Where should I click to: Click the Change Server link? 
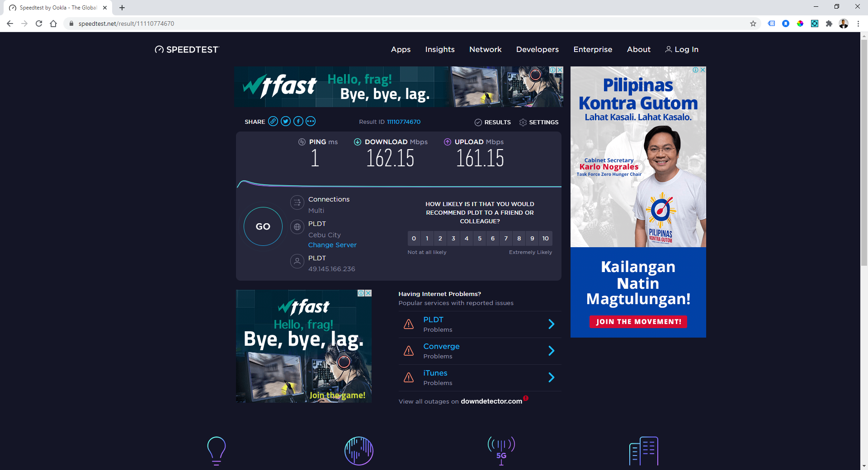coord(332,245)
